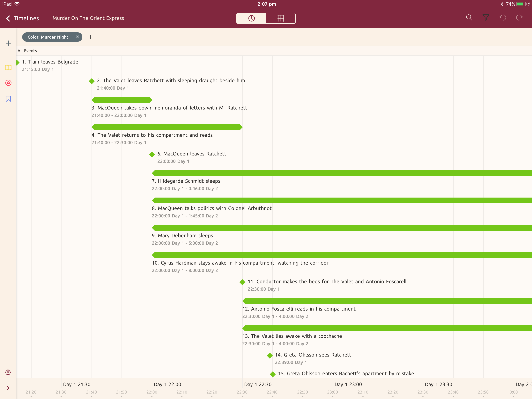Expand the sidebar with bottom chevron

(8, 388)
